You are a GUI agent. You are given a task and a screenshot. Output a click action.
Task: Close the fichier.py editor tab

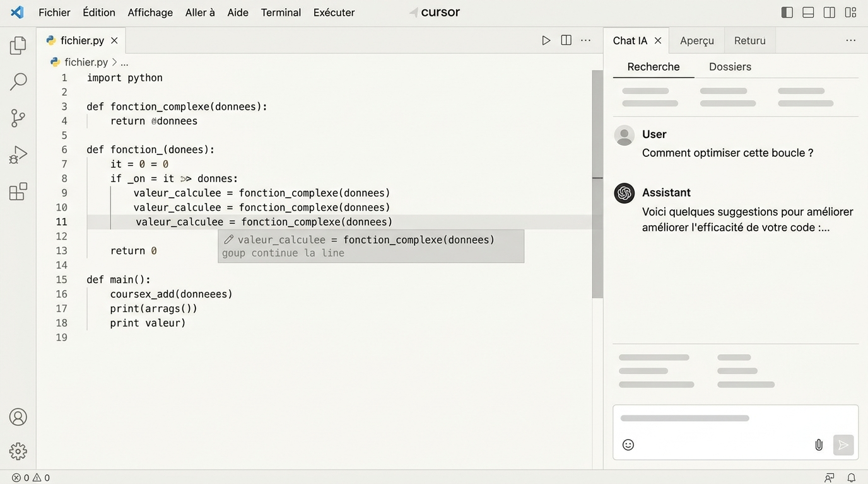click(x=114, y=40)
